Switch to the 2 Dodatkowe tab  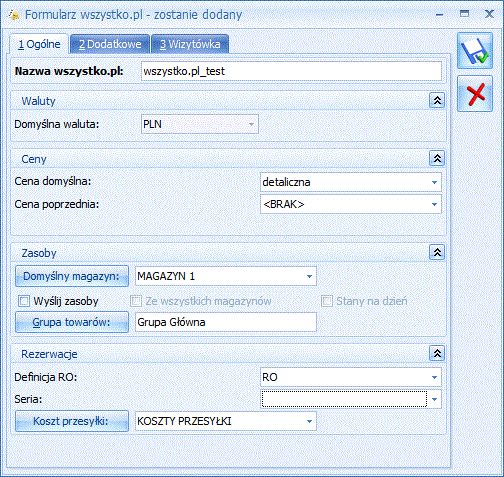pos(110,44)
